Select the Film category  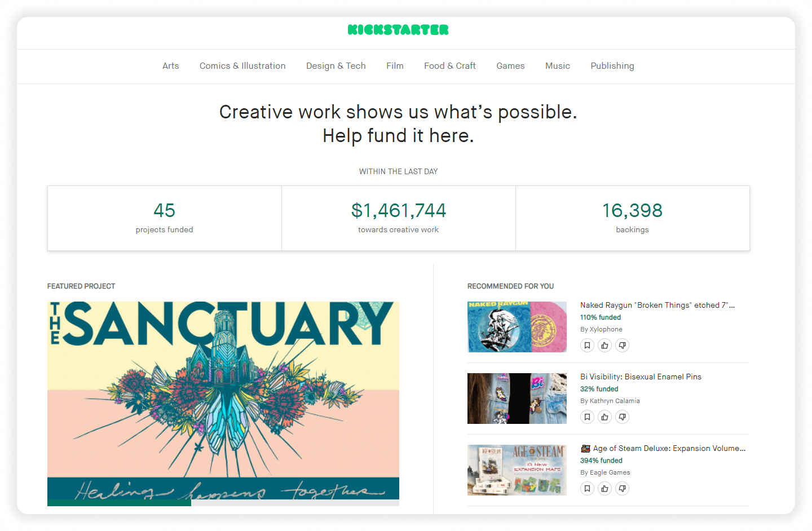pyautogui.click(x=395, y=66)
